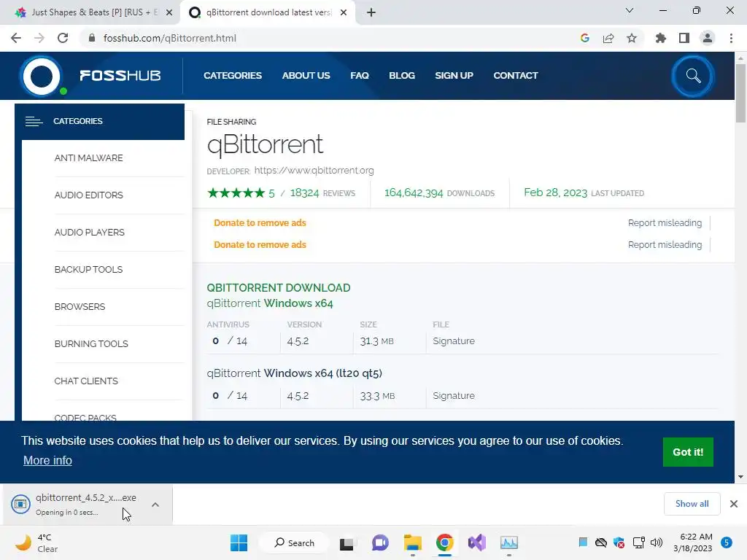This screenshot has height=560, width=747.
Task: Open Chrome three-dot menu
Action: 731,38
